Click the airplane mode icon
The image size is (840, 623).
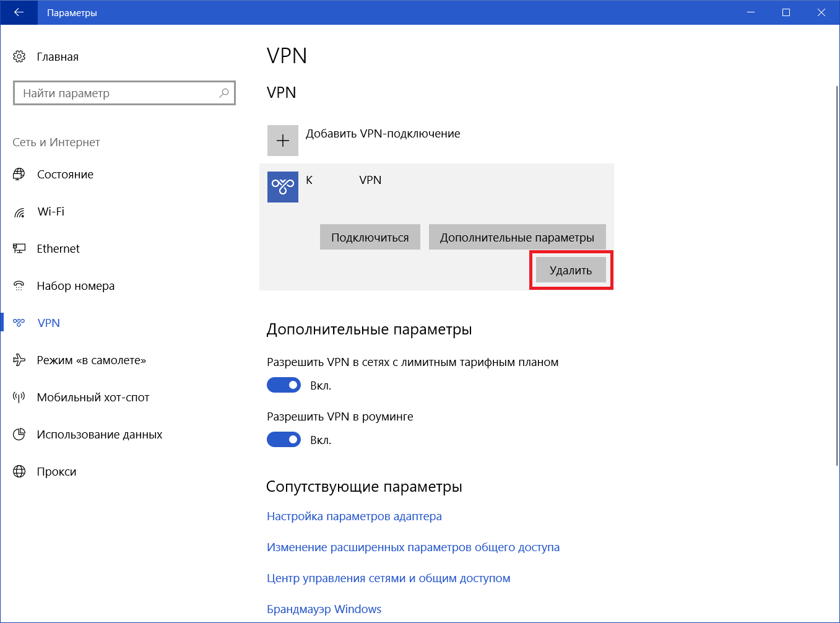pyautogui.click(x=19, y=360)
